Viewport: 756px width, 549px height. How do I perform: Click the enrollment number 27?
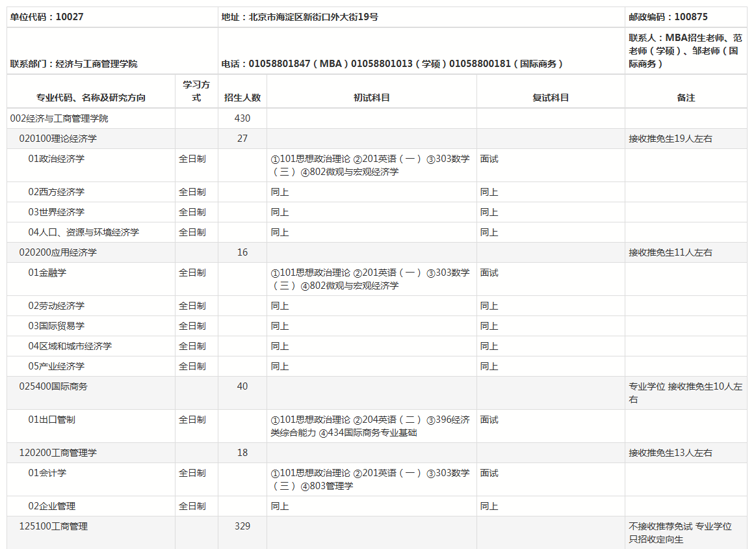point(242,139)
